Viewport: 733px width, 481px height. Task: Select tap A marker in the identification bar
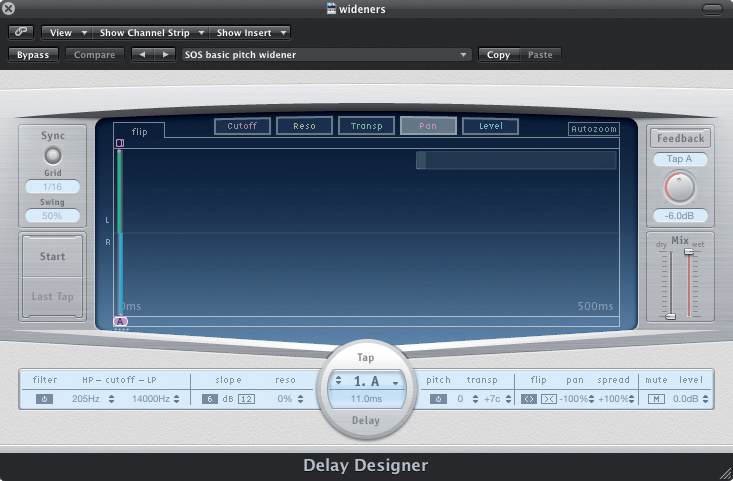pos(120,322)
